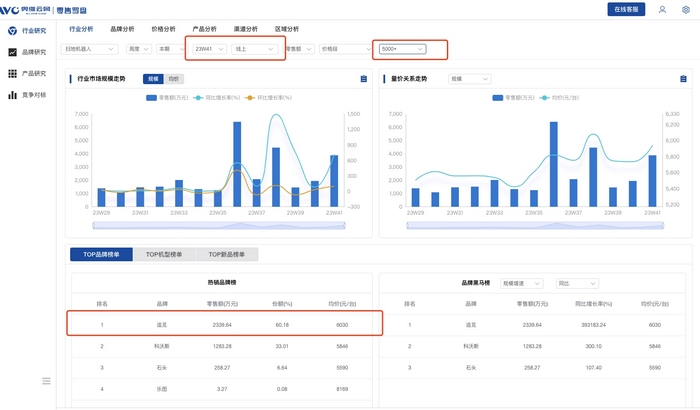This screenshot has height=410, width=700.
Task: Open the TOP新品榜单 tab
Action: (227, 254)
